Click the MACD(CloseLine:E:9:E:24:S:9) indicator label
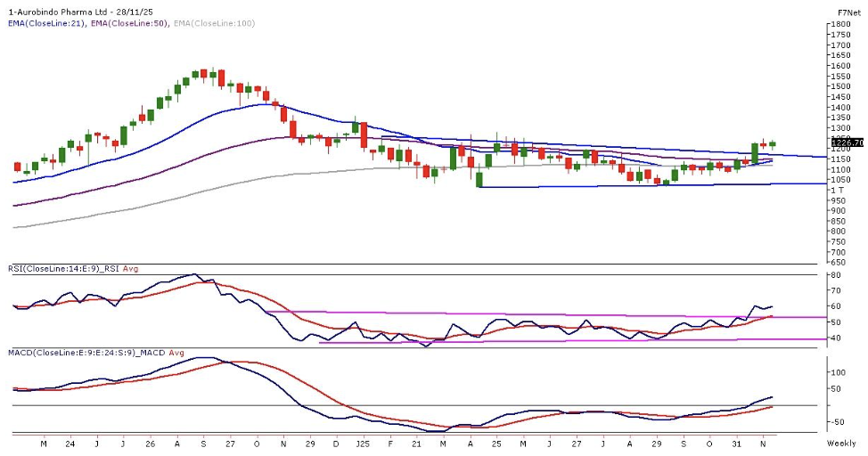868x456 pixels. 70,353
